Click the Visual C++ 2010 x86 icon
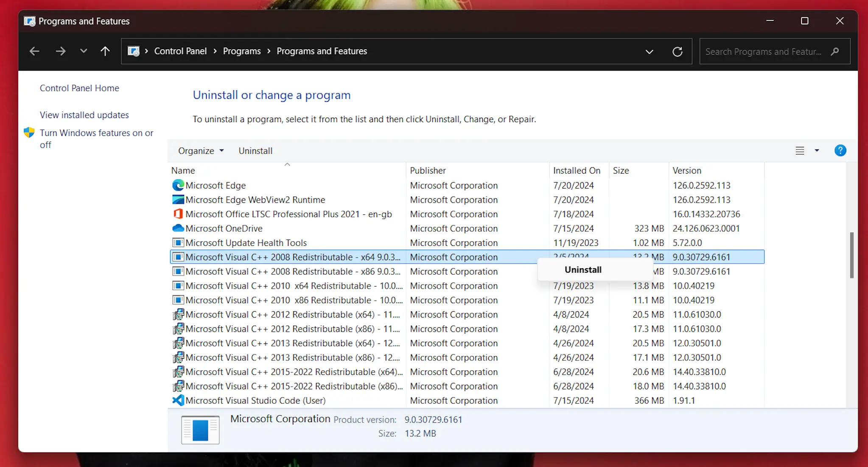Screen dimensions: 868x467 pos(178,300)
